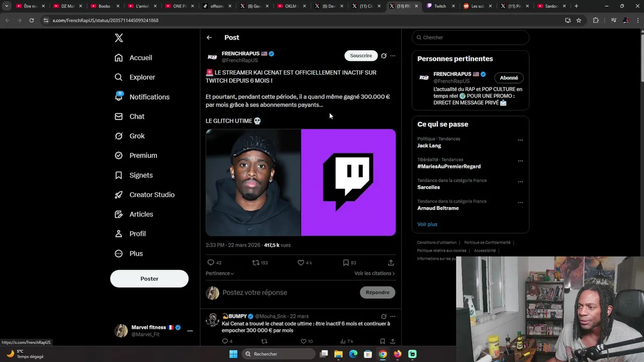
Task: Open the weather widget Temps dégagé
Action: point(25,354)
